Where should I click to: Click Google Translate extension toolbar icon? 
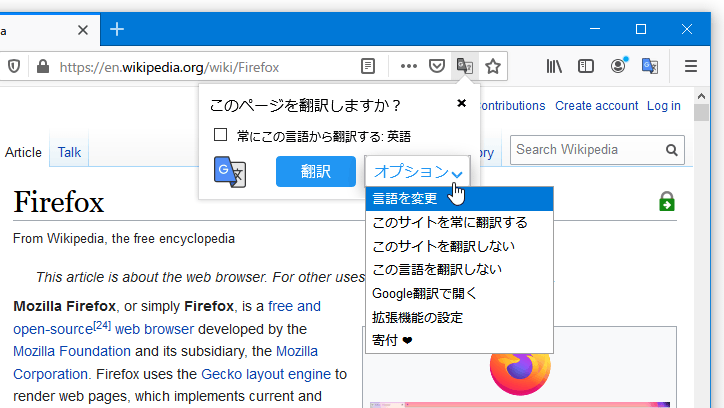[x=650, y=66]
